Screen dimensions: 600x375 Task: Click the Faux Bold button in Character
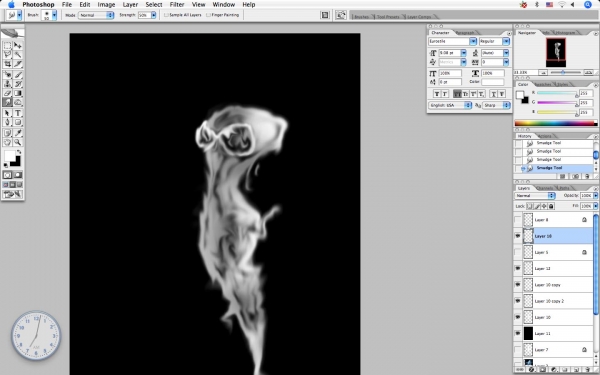[x=437, y=94]
